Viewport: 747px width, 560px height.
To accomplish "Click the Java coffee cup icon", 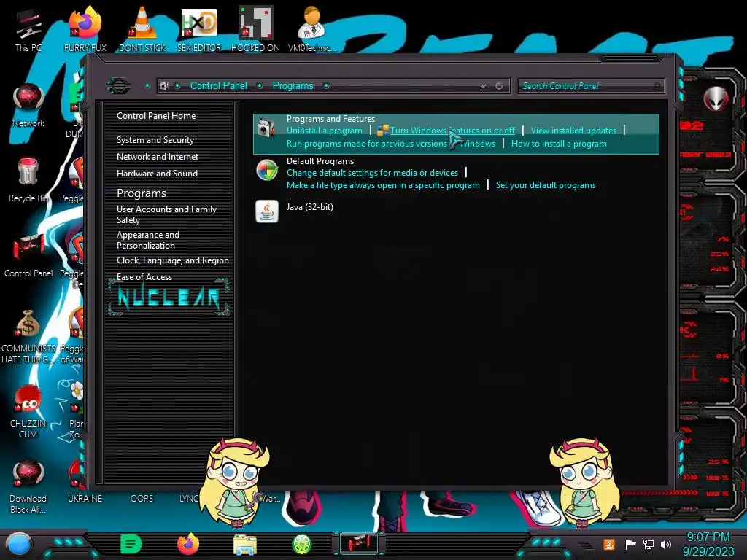I will click(267, 211).
